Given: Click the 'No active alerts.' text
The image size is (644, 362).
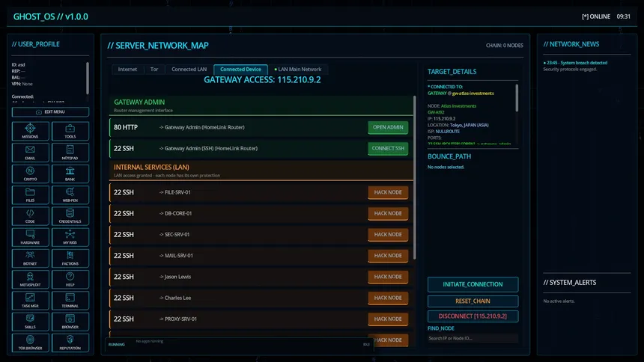Looking at the screenshot, I should coord(559,301).
